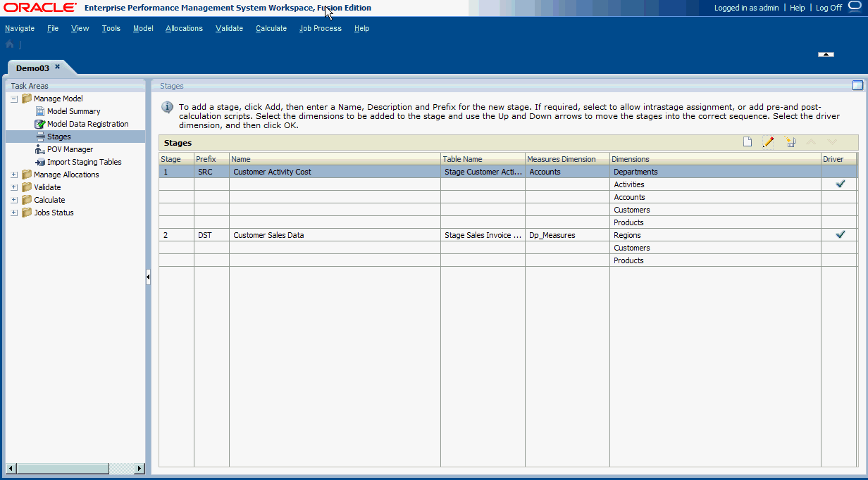Open the Help menu in menu bar
Viewport: 868px width, 480px height.
361,28
